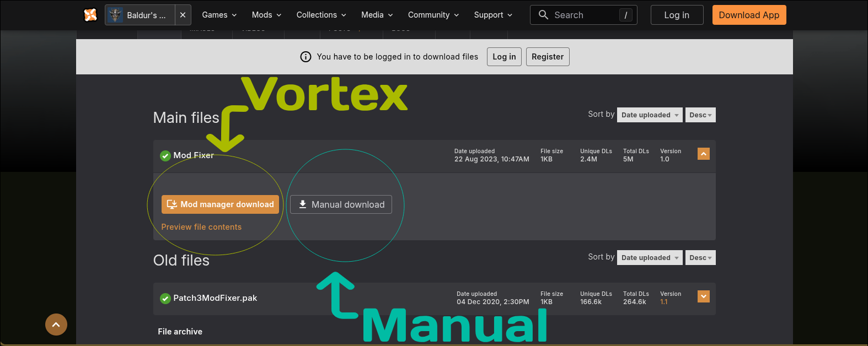Expand the Patch3ModFixer.pak file entry
Viewport: 868px width, 346px height.
click(x=704, y=297)
